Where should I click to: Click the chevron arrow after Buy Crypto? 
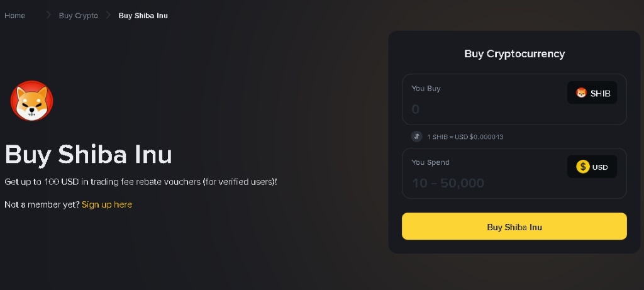pos(108,15)
